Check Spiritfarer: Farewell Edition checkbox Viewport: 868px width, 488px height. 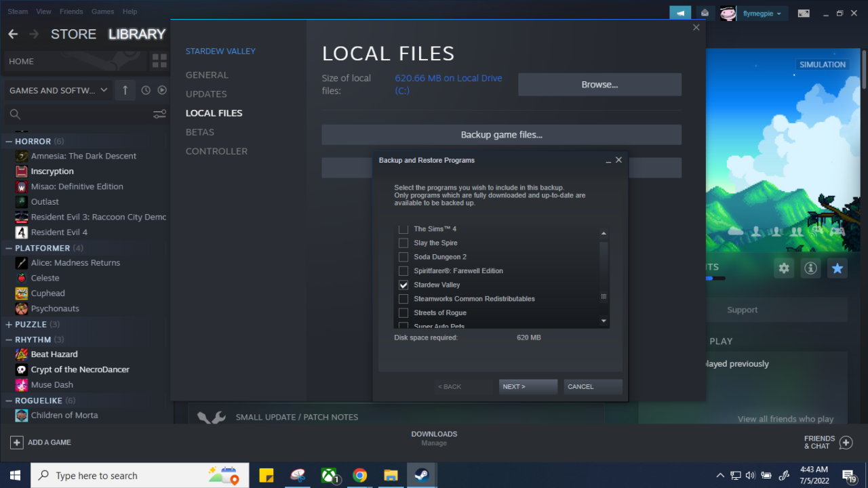click(x=403, y=271)
